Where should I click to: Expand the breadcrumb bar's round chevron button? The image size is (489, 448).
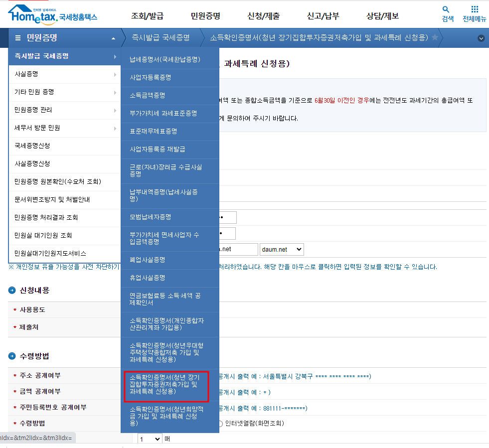click(481, 38)
